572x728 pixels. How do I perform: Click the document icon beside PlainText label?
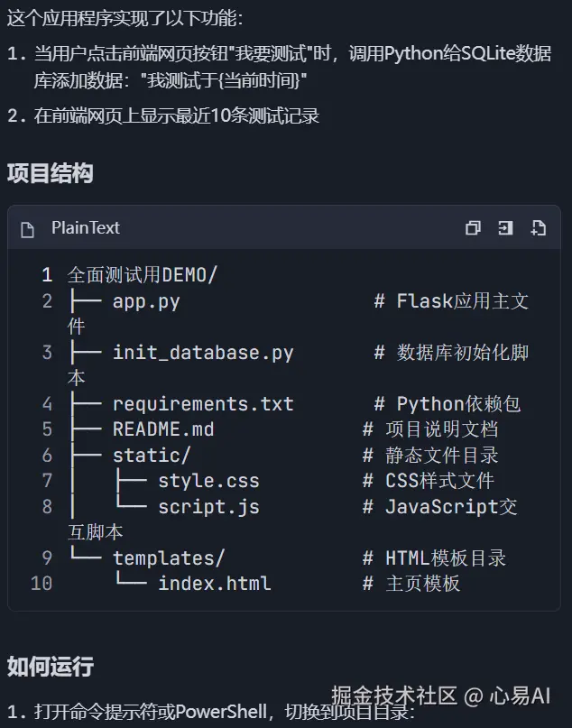pos(27,228)
